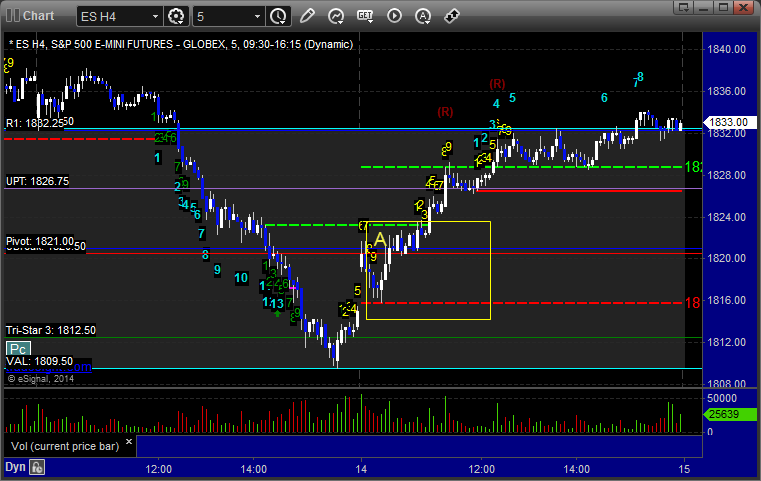
Task: Click the Dyn label in the time axis
Action: click(x=15, y=467)
